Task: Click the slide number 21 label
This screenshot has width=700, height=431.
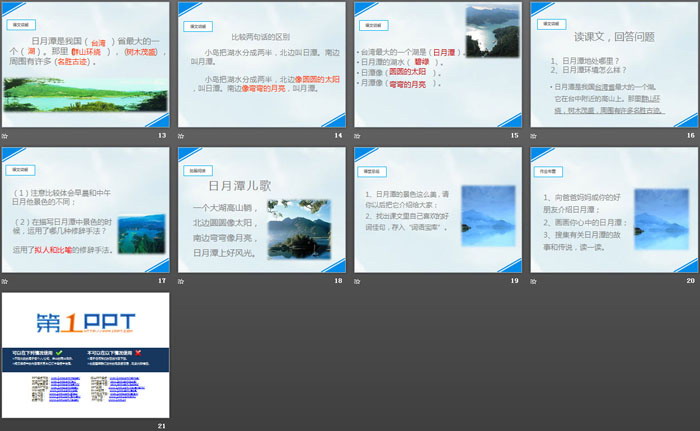Action: pos(161,426)
